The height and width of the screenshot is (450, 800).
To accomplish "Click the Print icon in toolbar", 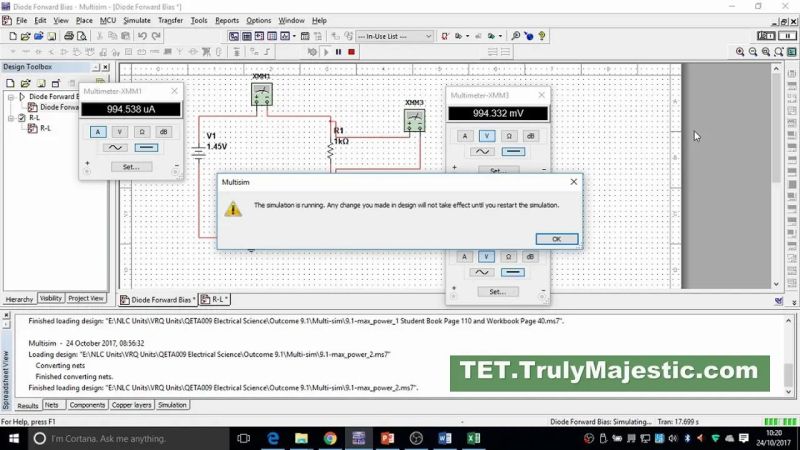I will pos(69,36).
